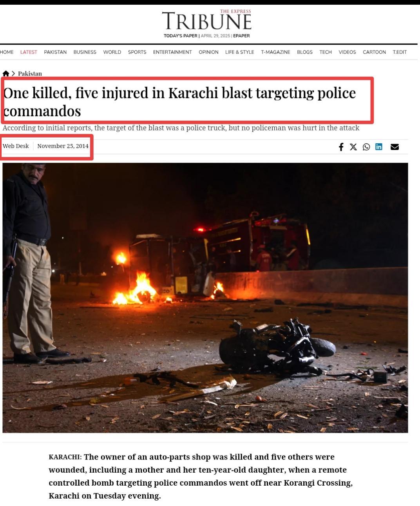
Task: Share article on Facebook icon
Action: coord(341,147)
